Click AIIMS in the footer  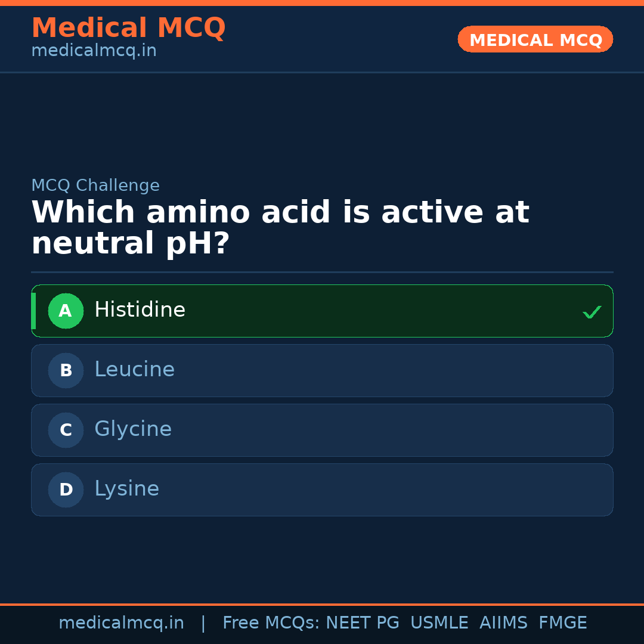pyautogui.click(x=503, y=623)
